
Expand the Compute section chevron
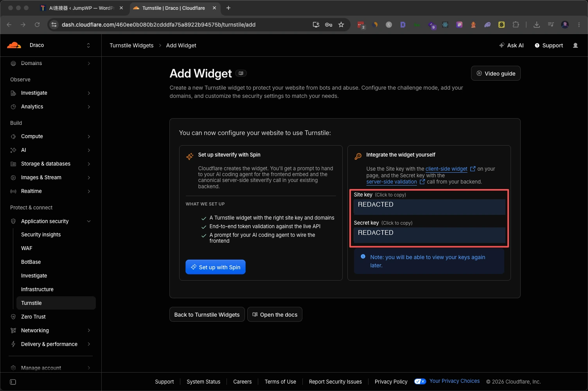(x=89, y=137)
